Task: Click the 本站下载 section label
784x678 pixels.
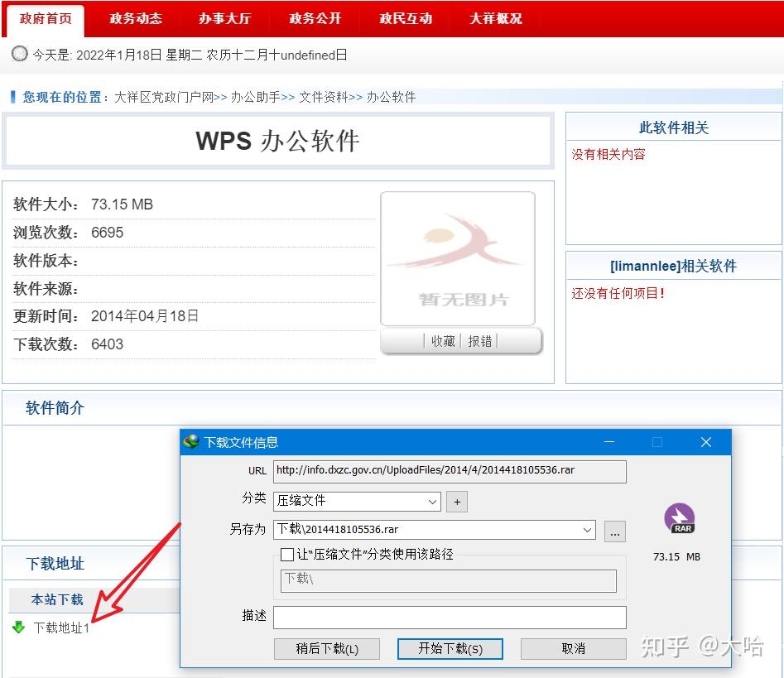Action: click(x=57, y=599)
